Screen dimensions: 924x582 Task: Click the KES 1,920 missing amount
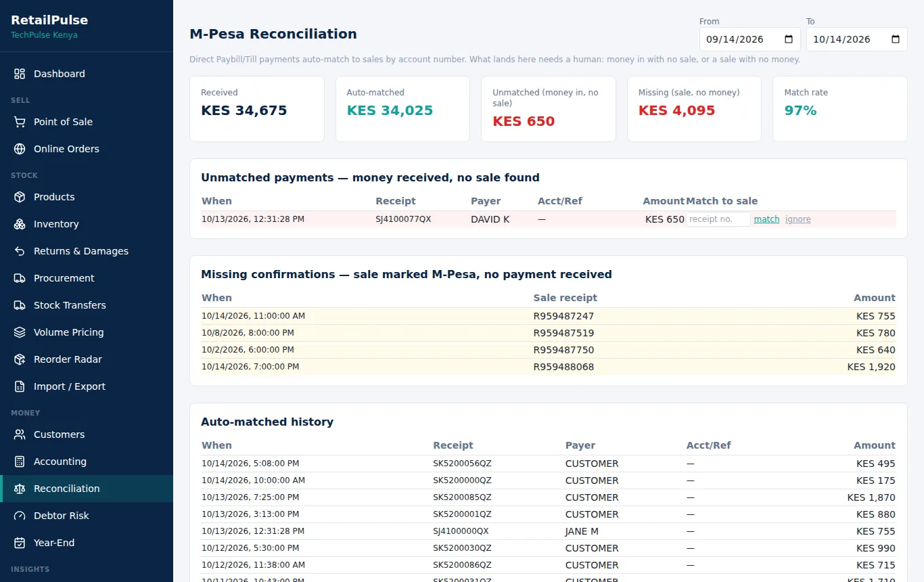coord(871,367)
